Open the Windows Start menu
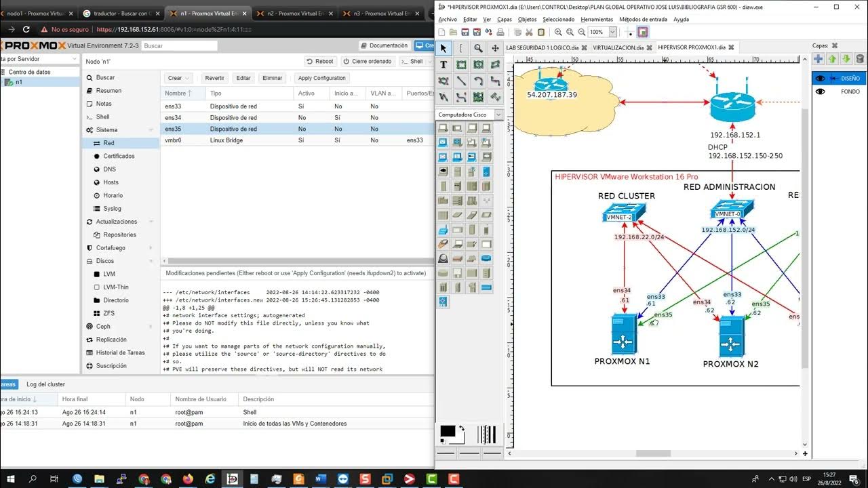Image resolution: width=868 pixels, height=488 pixels. 10,479
